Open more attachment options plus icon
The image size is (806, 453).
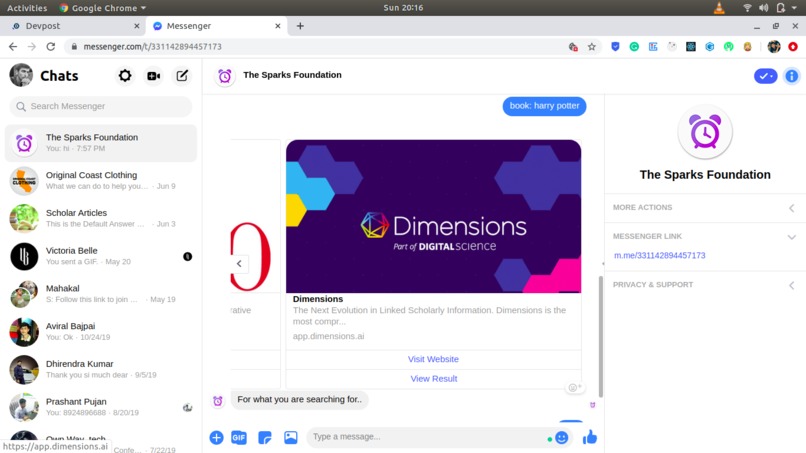pos(216,438)
